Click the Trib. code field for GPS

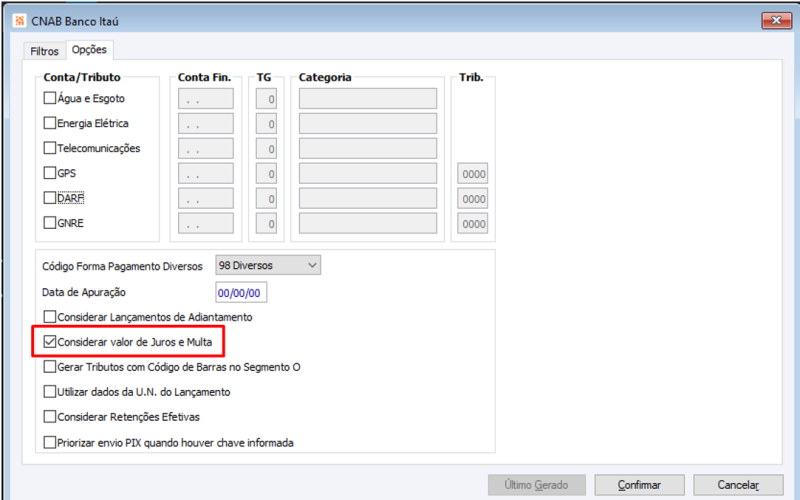point(472,173)
